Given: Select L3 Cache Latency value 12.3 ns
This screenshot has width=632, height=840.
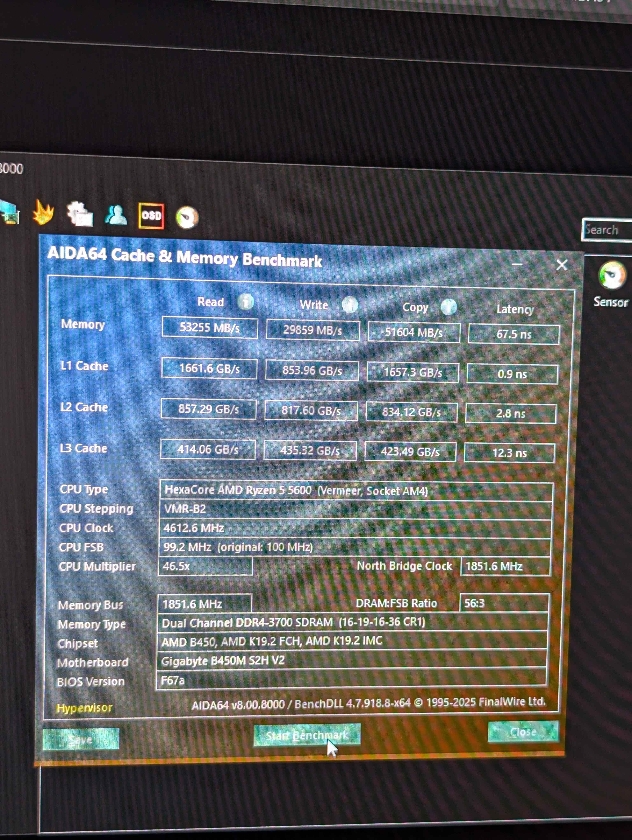Looking at the screenshot, I should tap(510, 453).
